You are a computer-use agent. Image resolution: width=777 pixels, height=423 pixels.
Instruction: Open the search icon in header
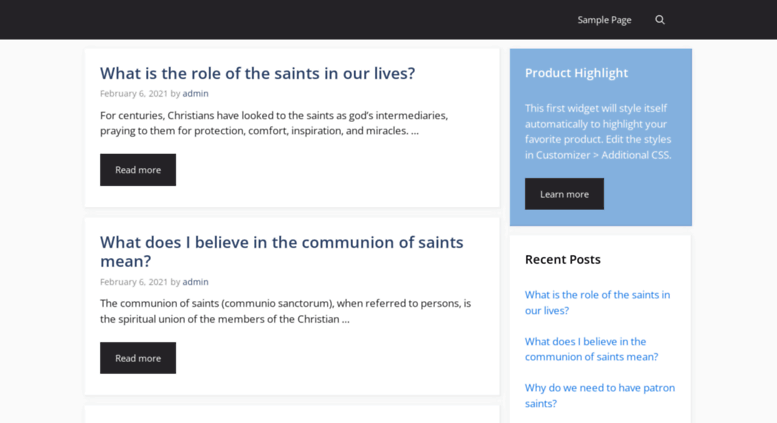(x=660, y=20)
